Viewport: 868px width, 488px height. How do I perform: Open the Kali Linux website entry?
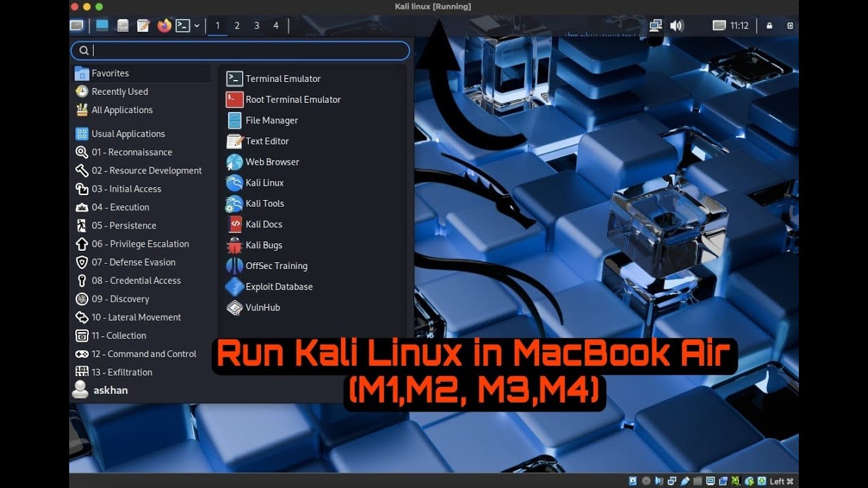[x=255, y=183]
